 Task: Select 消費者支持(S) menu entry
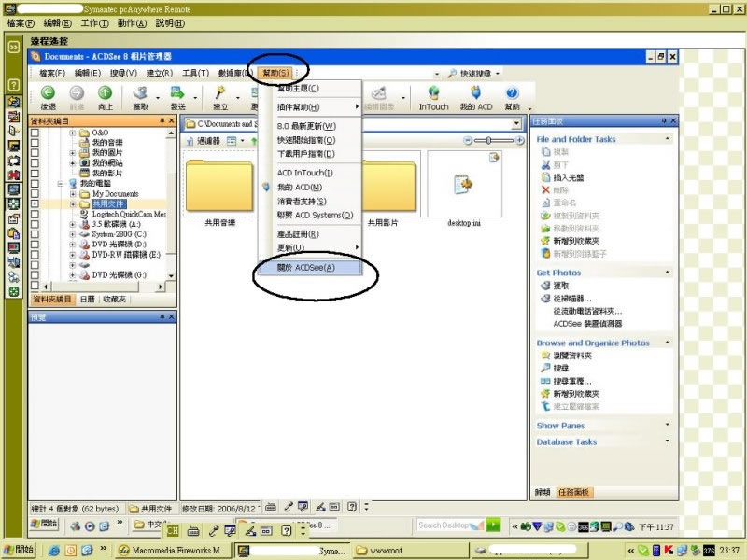(310, 201)
